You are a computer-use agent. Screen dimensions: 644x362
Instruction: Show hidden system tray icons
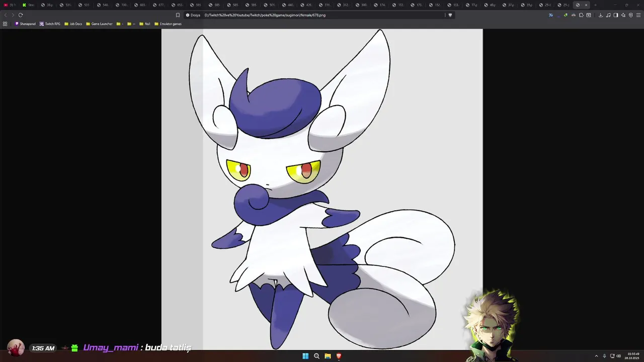pyautogui.click(x=597, y=356)
